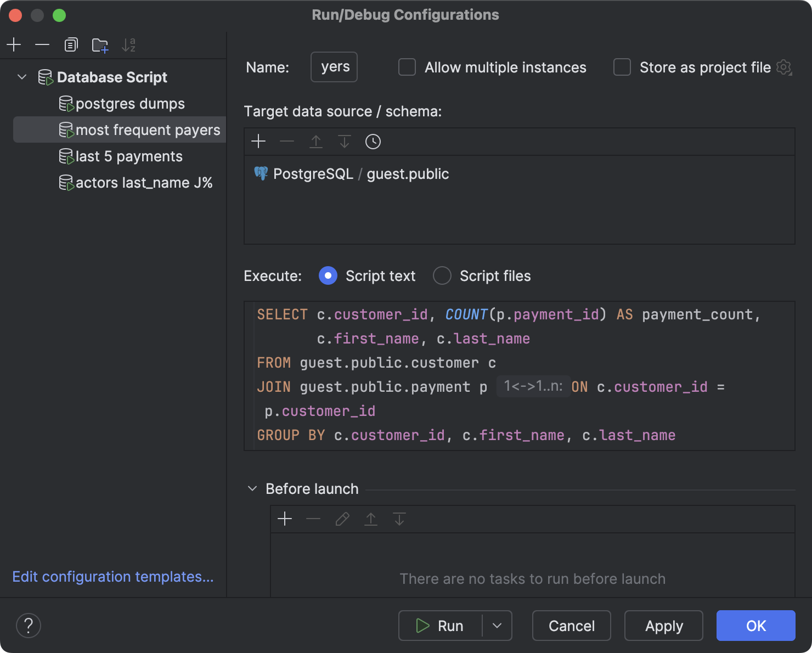Add a target data source with plus icon
Screen dimensions: 812x653
(258, 142)
